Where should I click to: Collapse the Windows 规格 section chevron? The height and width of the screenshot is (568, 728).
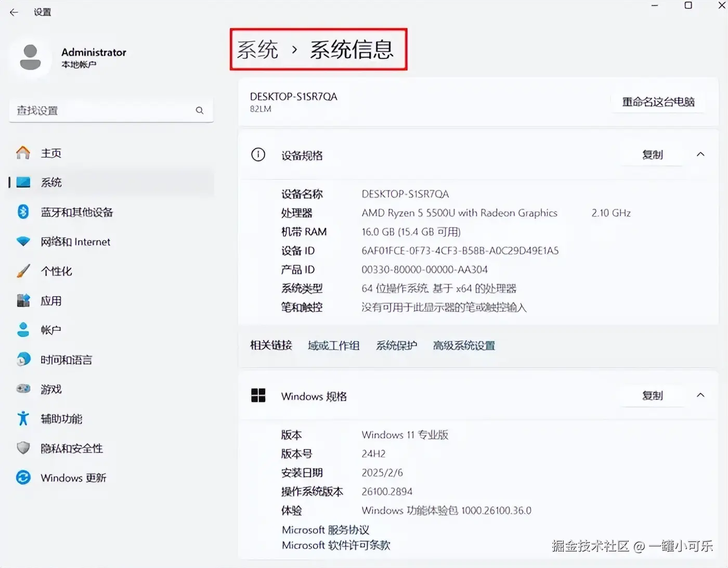tap(700, 395)
